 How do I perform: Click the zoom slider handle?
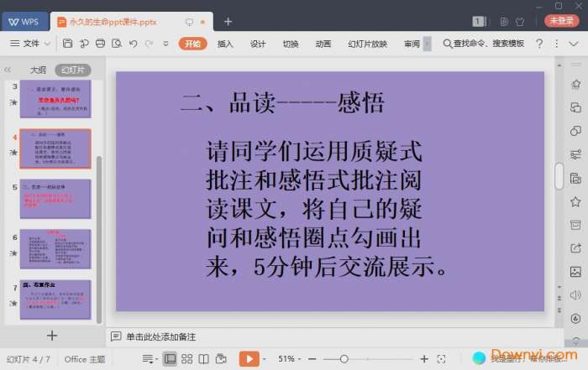point(344,359)
